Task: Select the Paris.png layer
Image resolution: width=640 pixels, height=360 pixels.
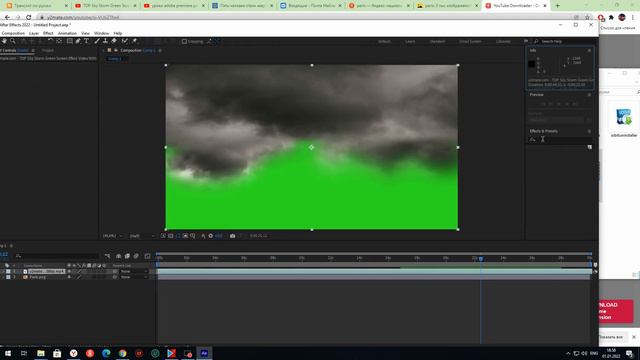Action: click(38, 277)
